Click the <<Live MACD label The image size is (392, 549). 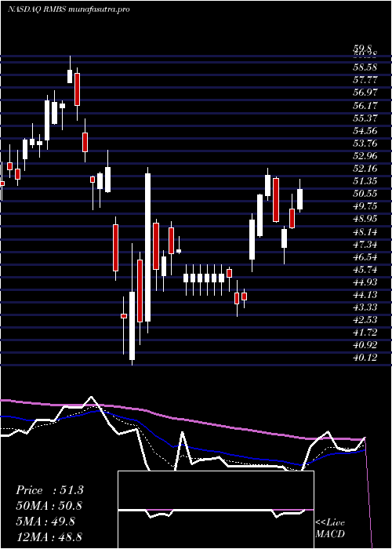pos(330,529)
